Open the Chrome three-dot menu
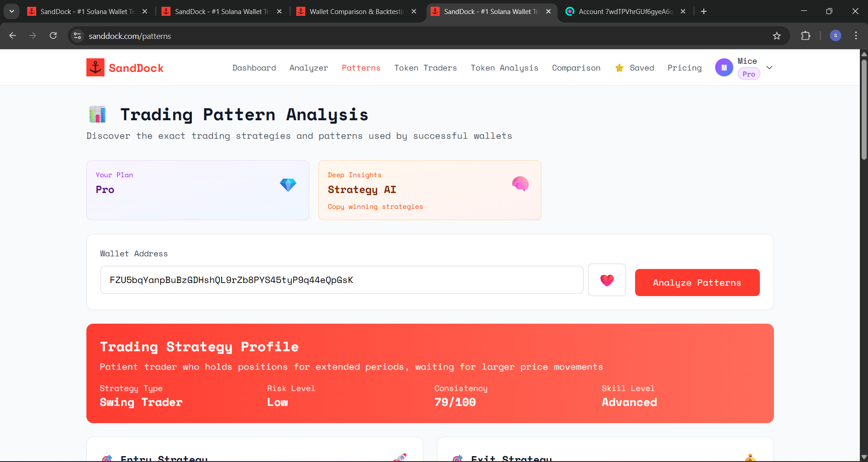Image resolution: width=868 pixels, height=462 pixels. 856,36
